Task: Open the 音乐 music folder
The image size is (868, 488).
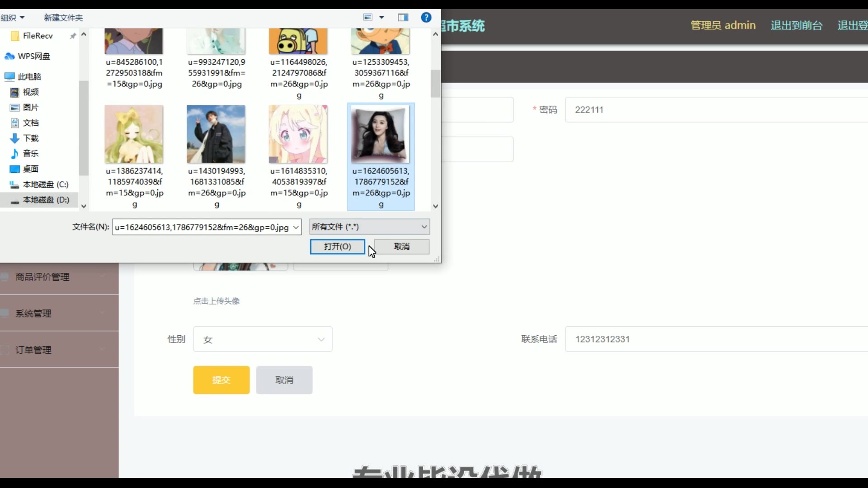Action: tap(30, 154)
